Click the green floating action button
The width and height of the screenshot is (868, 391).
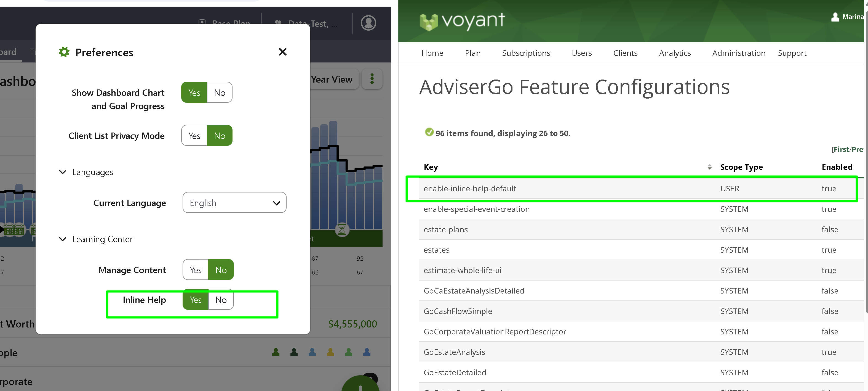pos(360,384)
